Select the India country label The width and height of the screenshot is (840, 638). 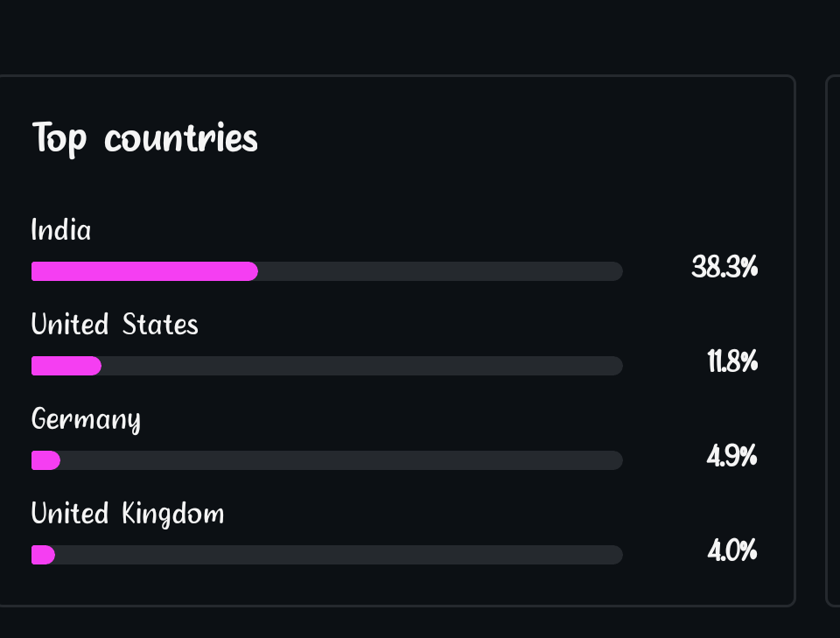point(61,230)
